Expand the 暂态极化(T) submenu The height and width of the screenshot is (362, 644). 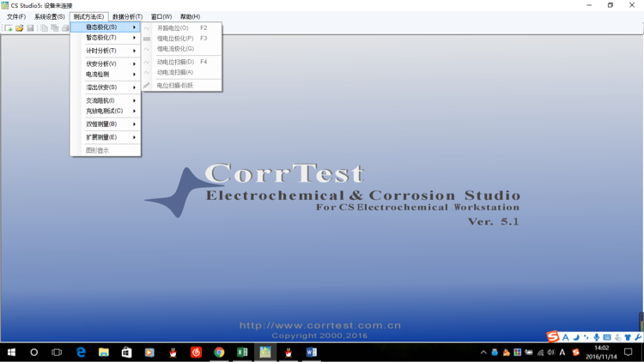click(106, 38)
